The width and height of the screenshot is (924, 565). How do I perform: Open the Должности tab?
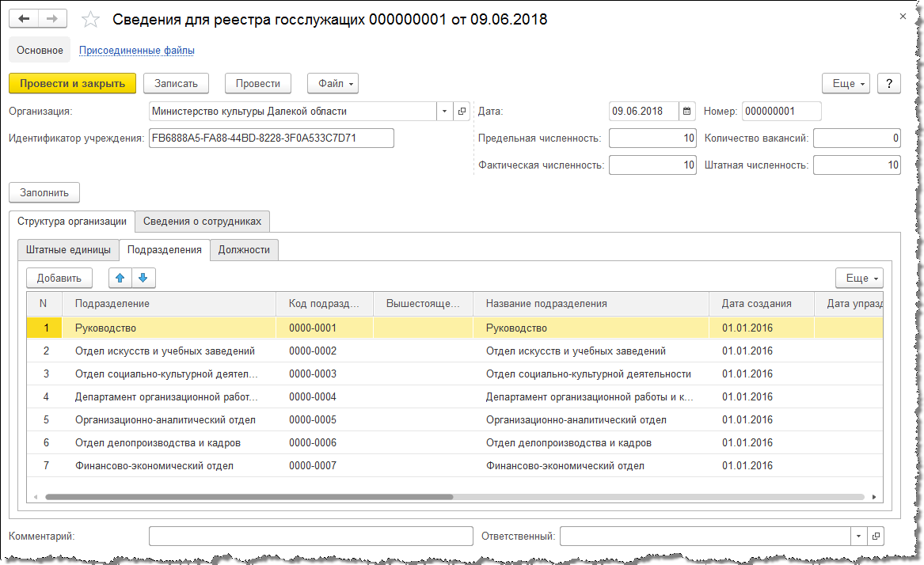pos(244,250)
